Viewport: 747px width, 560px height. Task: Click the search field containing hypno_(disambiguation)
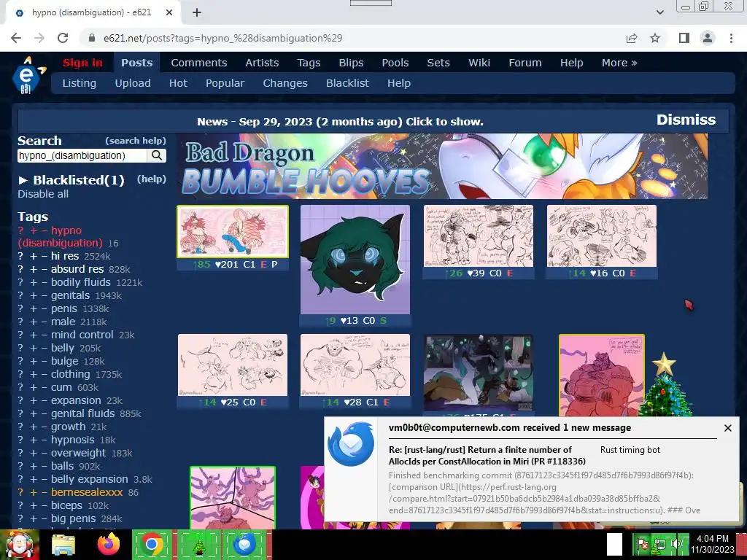[x=82, y=156]
